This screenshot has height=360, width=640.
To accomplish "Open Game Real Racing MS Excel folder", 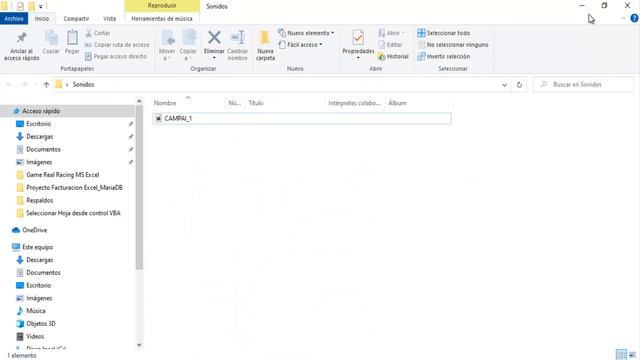I will coord(62,175).
